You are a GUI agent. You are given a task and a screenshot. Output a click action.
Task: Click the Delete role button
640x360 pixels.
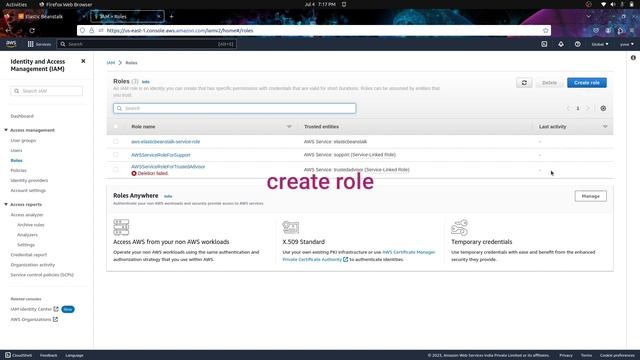click(x=549, y=83)
